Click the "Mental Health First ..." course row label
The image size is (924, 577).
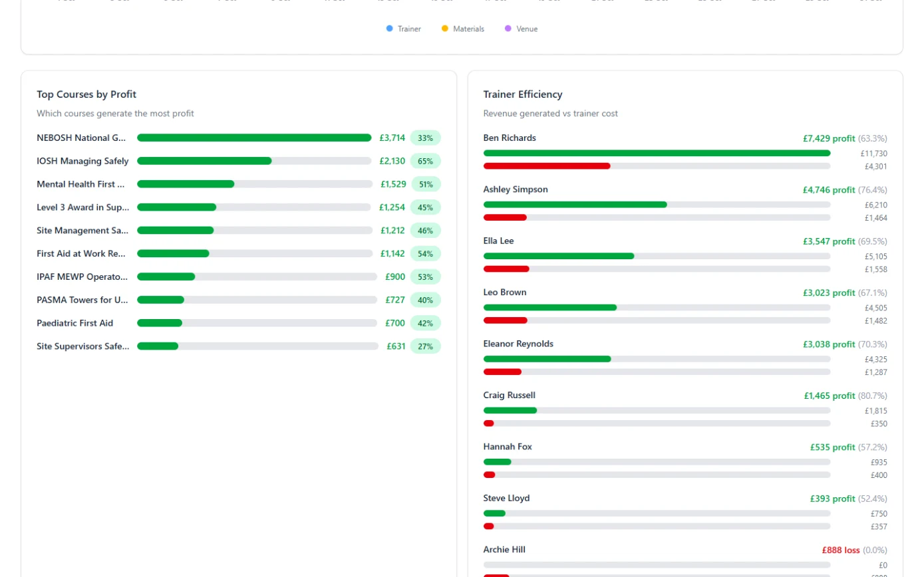tap(80, 184)
